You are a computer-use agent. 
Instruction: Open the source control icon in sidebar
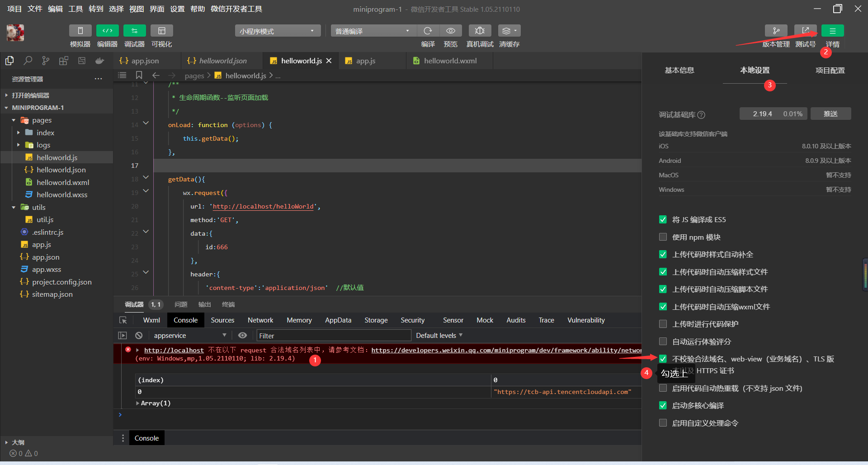(46, 61)
